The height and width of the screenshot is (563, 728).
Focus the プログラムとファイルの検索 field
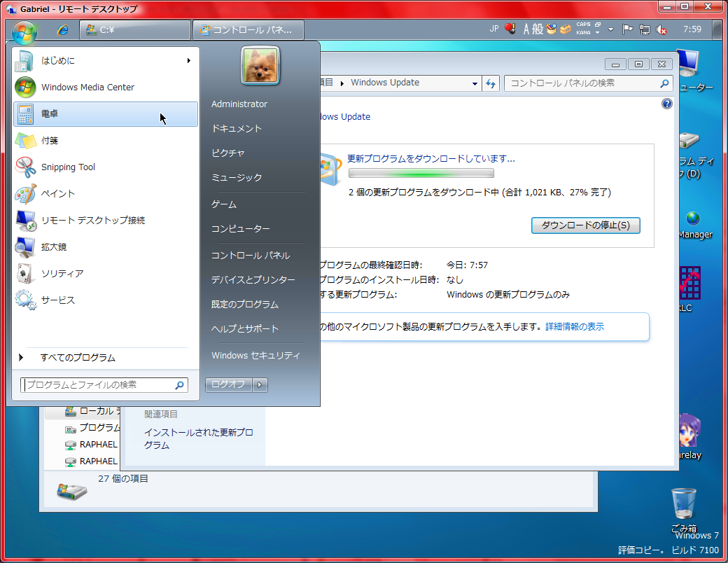(104, 385)
